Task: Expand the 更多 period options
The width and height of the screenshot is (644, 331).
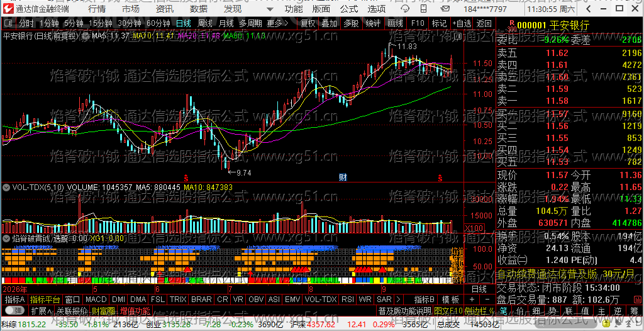Action: (x=278, y=23)
